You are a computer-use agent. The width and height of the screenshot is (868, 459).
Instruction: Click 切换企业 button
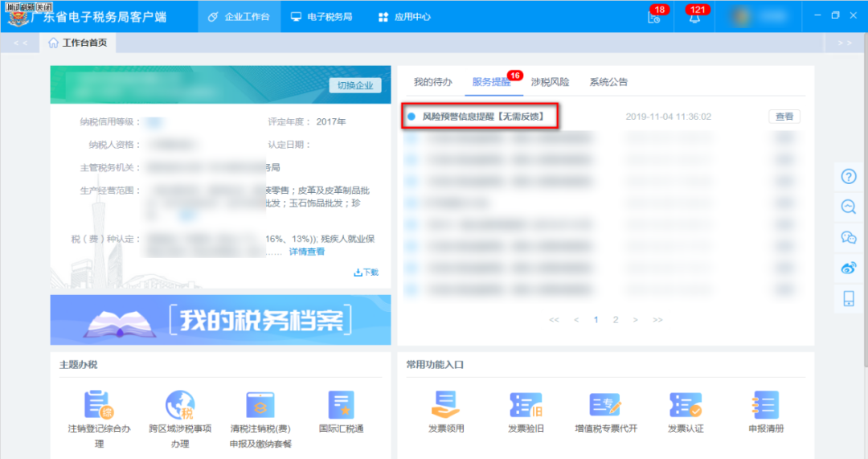(355, 85)
